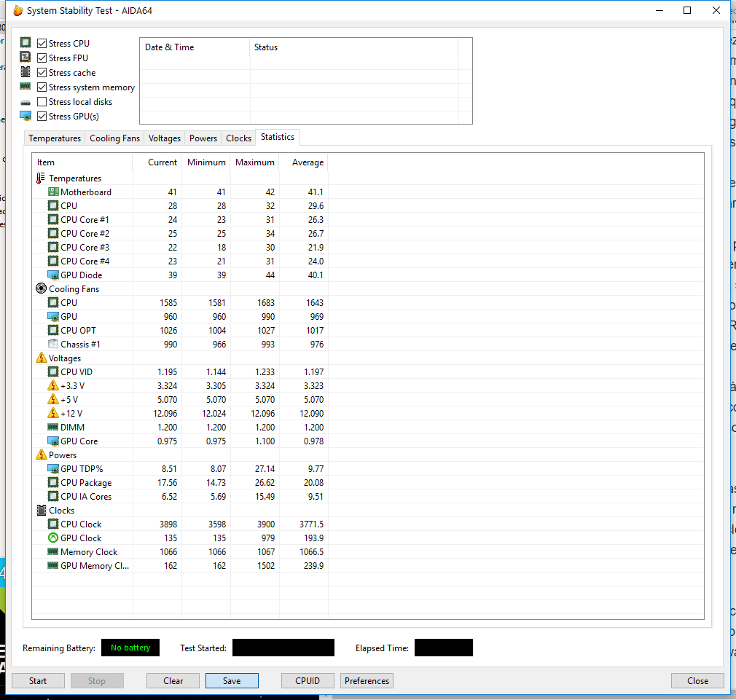Select the Voltages tab
This screenshot has height=700, width=736.
pos(164,138)
